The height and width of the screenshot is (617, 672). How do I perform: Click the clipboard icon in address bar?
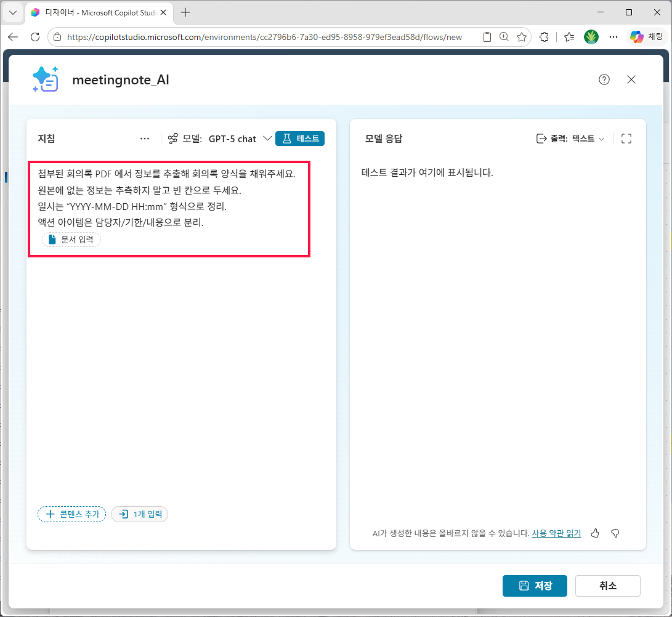coord(487,38)
